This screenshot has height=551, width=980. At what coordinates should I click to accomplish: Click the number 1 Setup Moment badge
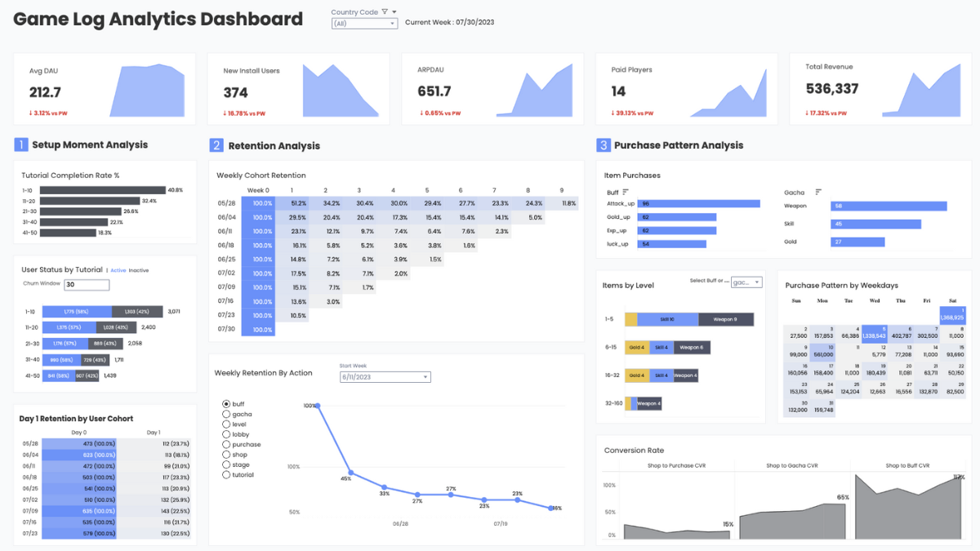click(x=21, y=144)
